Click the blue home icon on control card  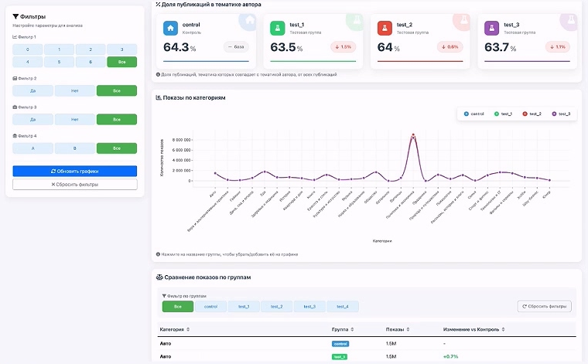170,28
